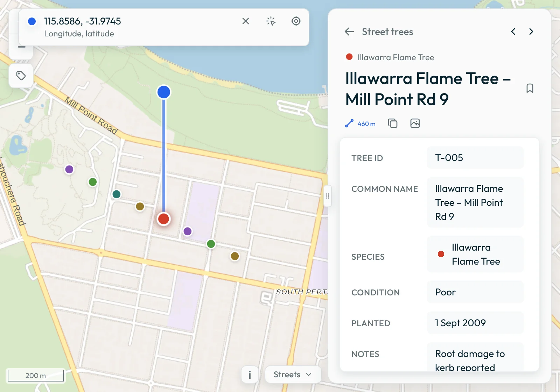
Task: Click the 200 m scale bar
Action: [36, 375]
